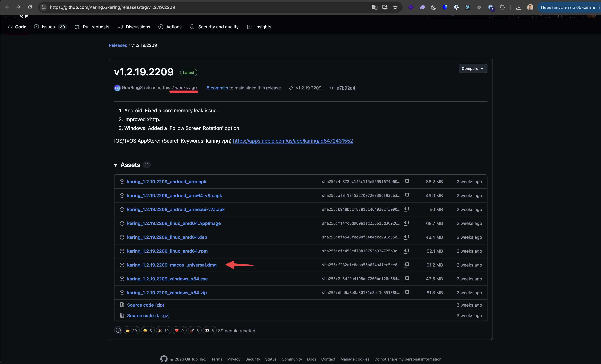
Task: Copy SHA256 hash for linux_amd64.deb
Action: pos(406,237)
